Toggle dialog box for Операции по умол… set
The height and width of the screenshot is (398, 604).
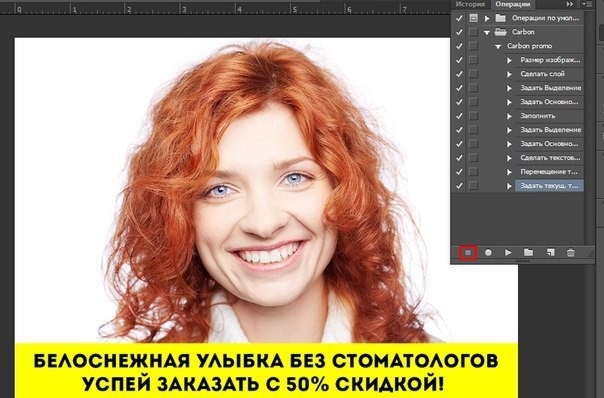pyautogui.click(x=473, y=18)
